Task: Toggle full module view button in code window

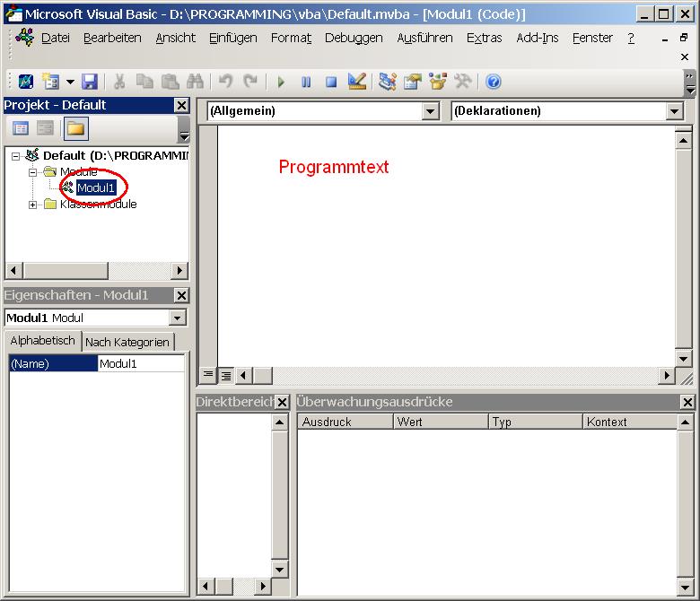Action: pos(226,376)
